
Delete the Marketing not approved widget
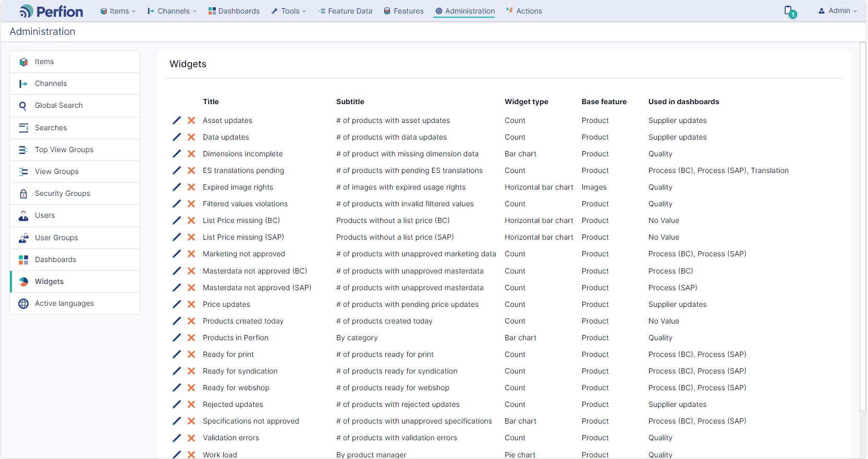point(191,254)
